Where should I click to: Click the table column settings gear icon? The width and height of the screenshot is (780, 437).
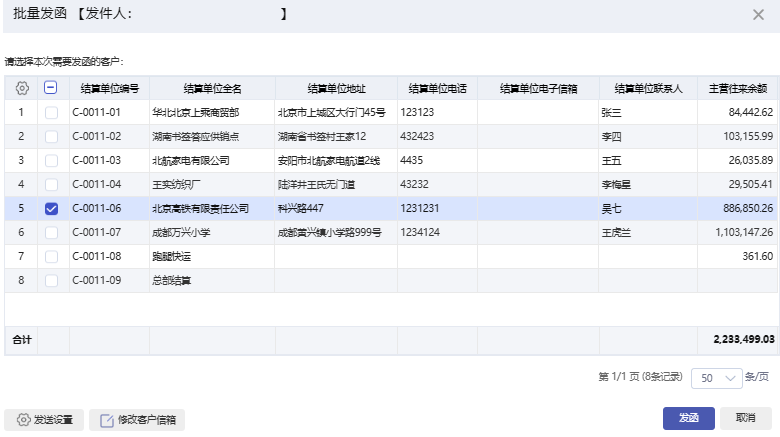[22, 88]
